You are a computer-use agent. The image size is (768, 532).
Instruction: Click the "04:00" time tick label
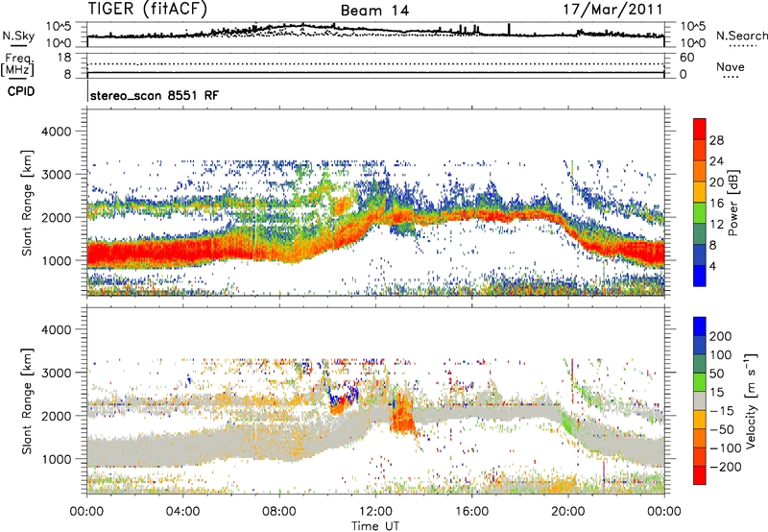pyautogui.click(x=182, y=512)
